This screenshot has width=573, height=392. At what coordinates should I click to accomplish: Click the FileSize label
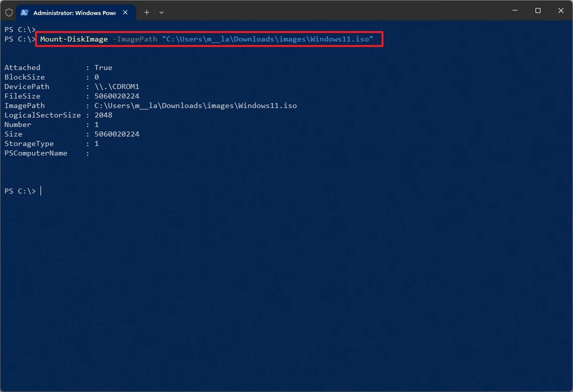(22, 96)
